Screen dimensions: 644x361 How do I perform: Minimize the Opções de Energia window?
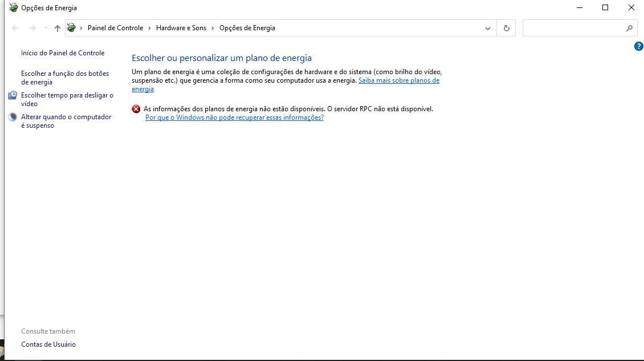coord(580,7)
